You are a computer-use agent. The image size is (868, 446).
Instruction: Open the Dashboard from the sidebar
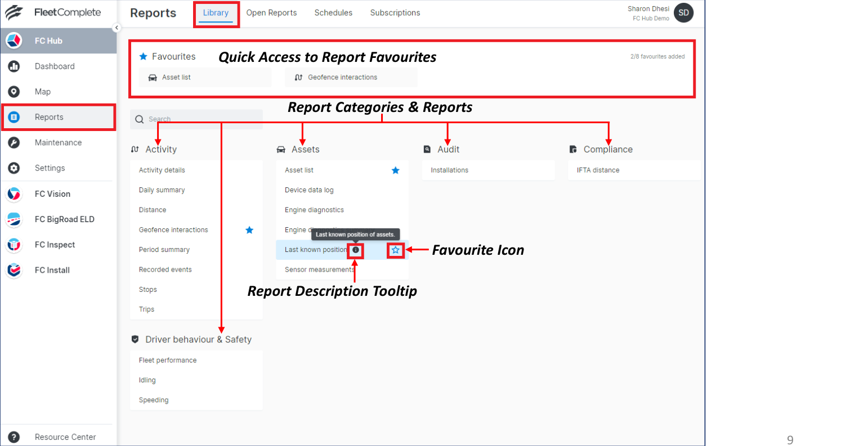coord(54,66)
